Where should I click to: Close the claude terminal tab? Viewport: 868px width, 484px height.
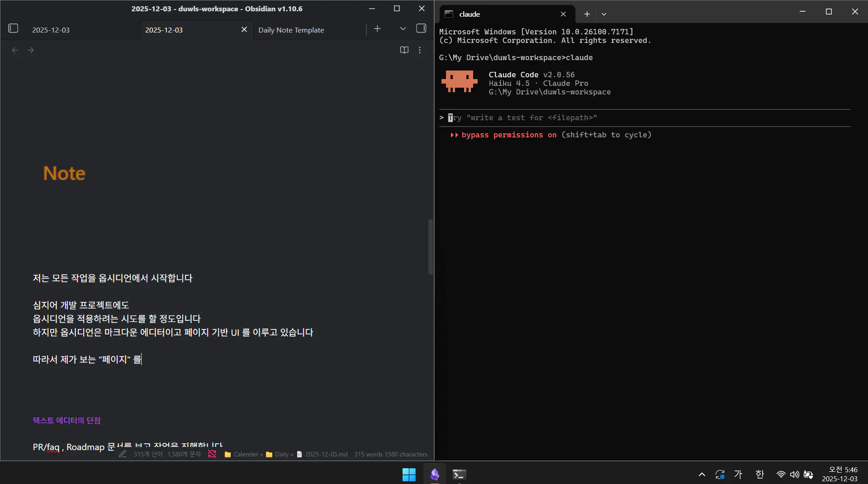coord(563,14)
